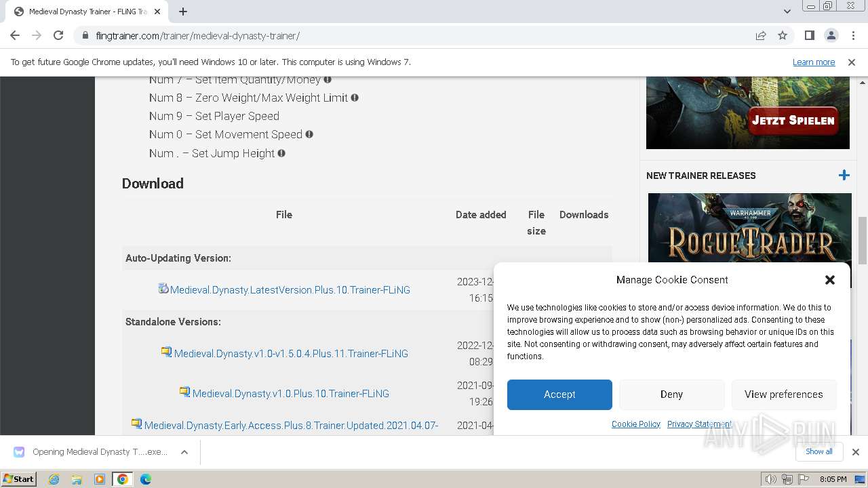Open Windows Explorer folder from taskbar
Image resolution: width=868 pixels, height=488 pixels.
(x=77, y=479)
